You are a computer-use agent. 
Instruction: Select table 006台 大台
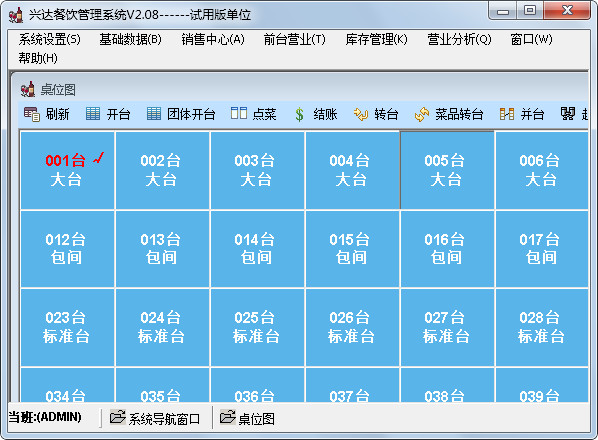[542, 170]
